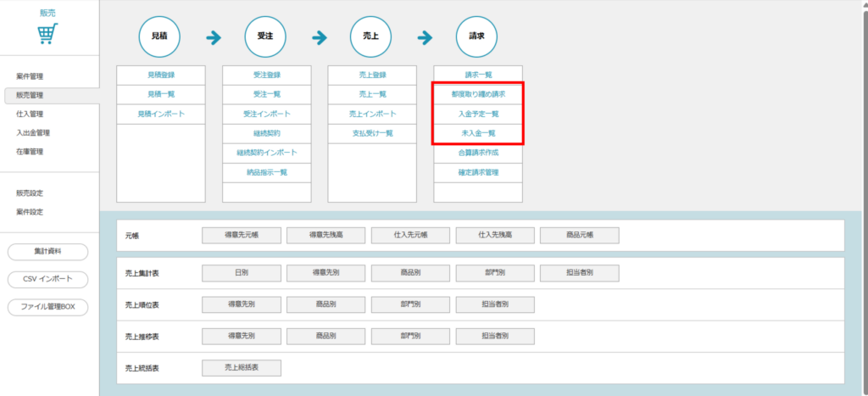This screenshot has height=396, width=868.
Task: Click the 受注 circle icon
Action: pos(266,37)
